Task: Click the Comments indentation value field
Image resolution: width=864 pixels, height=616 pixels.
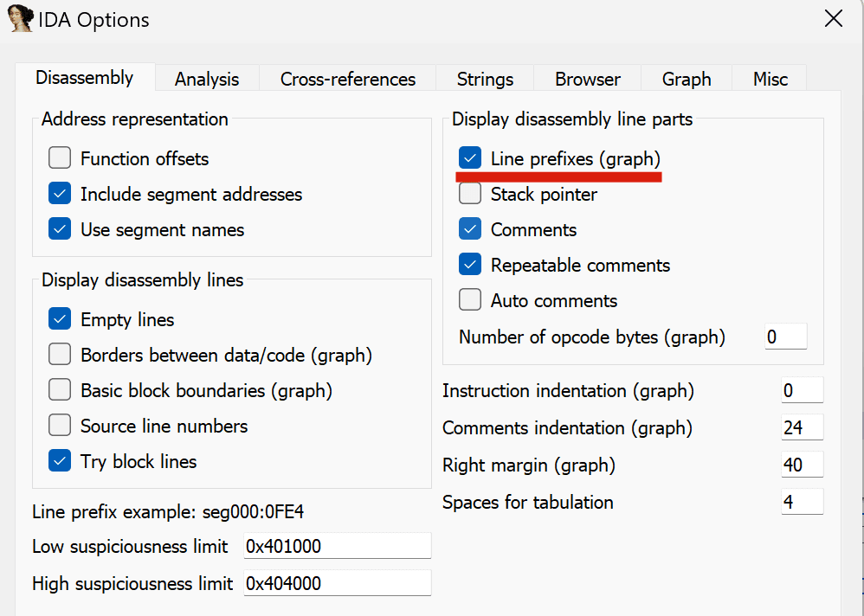Action: coord(803,427)
